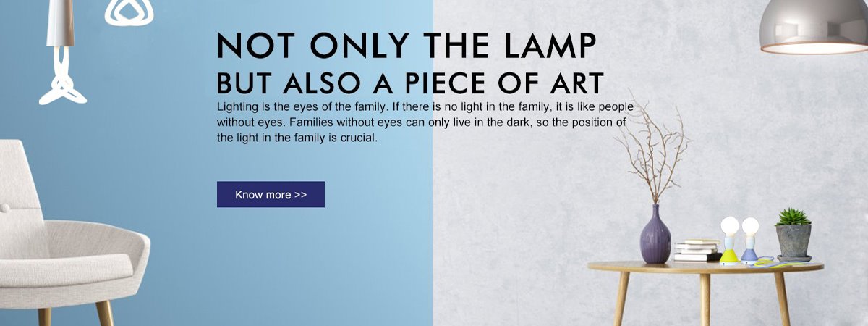The image size is (868, 326).
Task: Click the "BUT ALSO A PIECE OF ART" subheading
Action: tap(409, 83)
